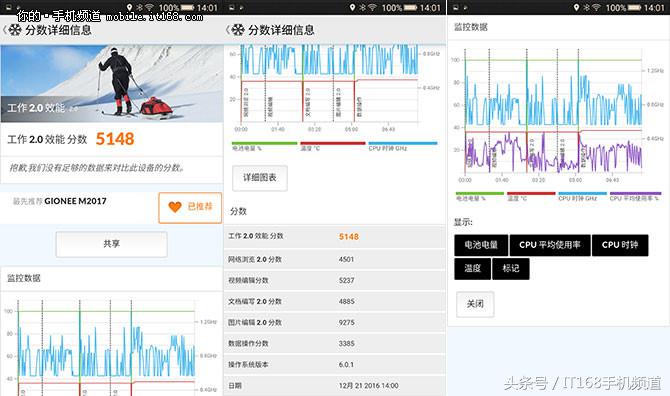Tap 文档编写 2.0 分数 row
The image size is (670, 396).
(x=335, y=301)
